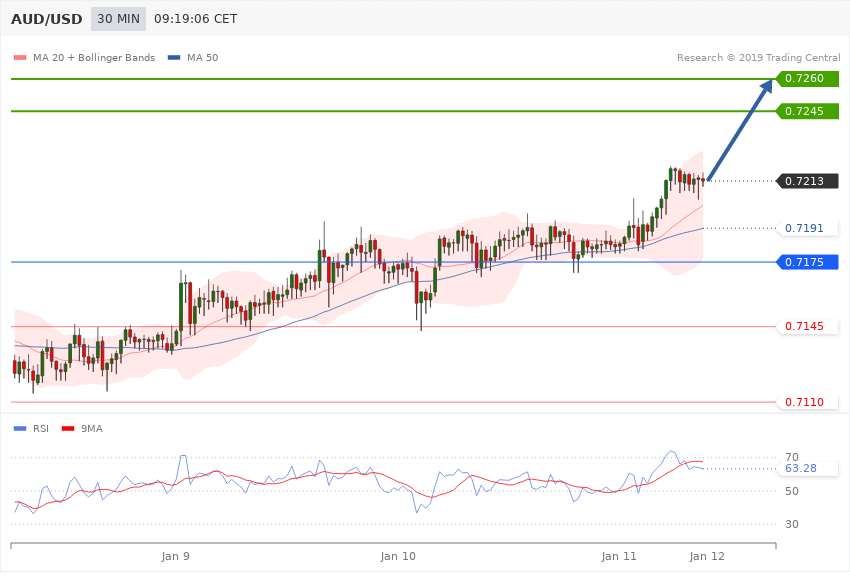850x576 pixels.
Task: Select the 0.7175 blue pivot label
Action: pos(808,262)
